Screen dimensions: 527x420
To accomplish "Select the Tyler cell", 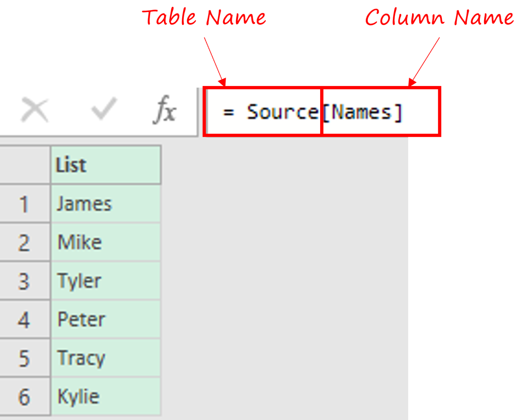I will point(106,281).
